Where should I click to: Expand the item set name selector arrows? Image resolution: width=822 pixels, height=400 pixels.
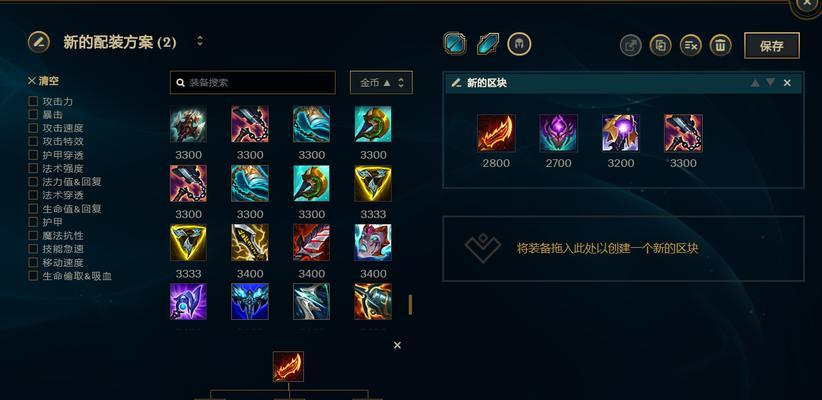click(x=200, y=41)
